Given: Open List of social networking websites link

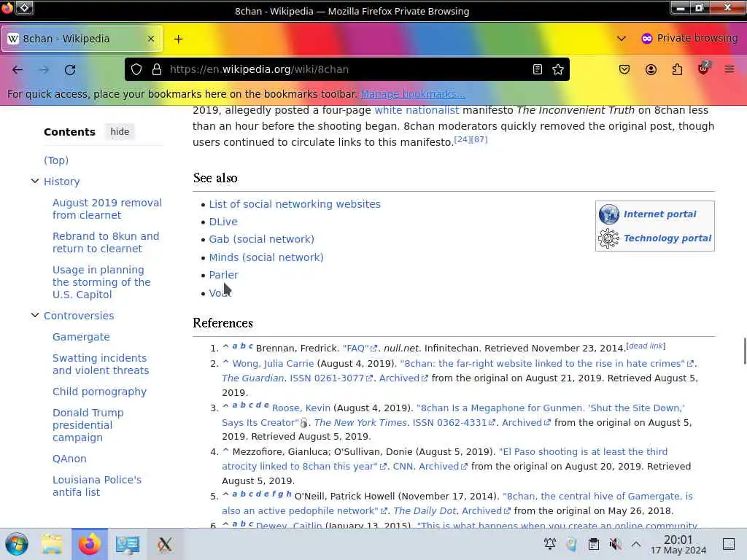Looking at the screenshot, I should pos(295,204).
